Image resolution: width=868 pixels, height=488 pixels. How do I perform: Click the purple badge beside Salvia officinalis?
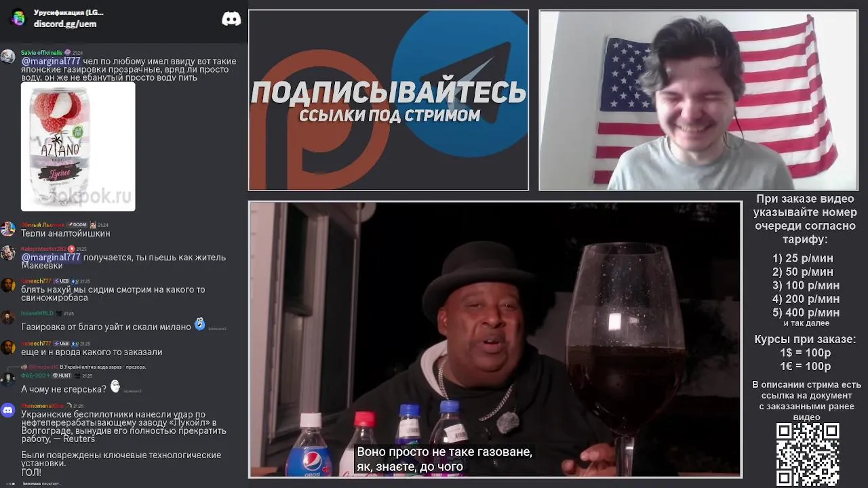[67, 52]
